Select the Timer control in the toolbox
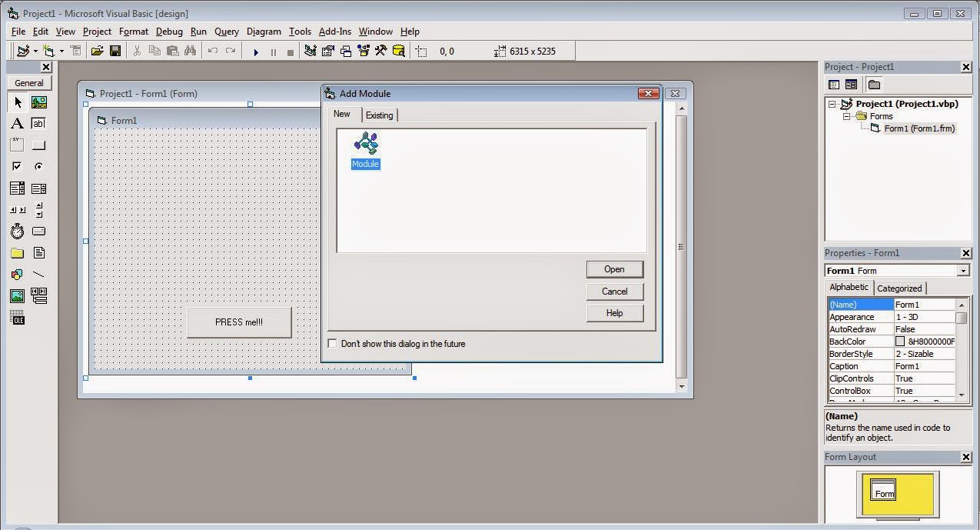 (x=18, y=231)
